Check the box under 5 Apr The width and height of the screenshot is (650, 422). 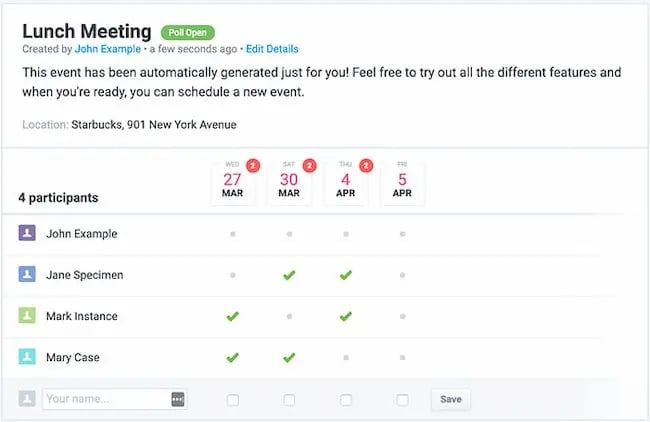[x=402, y=400]
